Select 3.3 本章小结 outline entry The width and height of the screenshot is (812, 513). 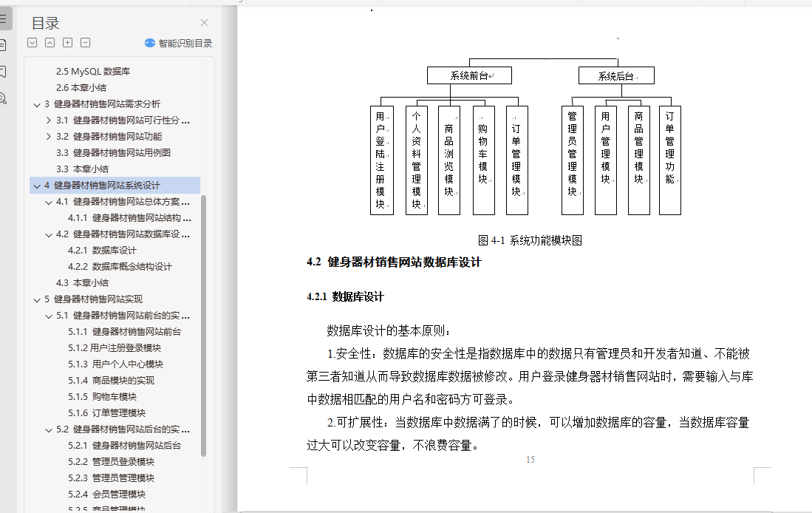click(x=82, y=169)
